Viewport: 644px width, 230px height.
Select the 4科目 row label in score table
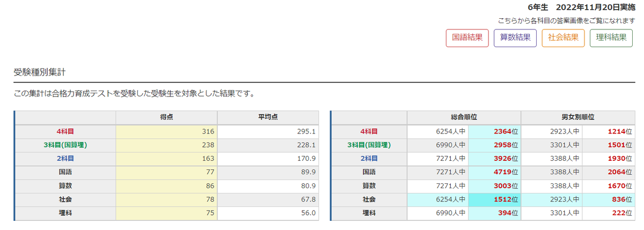pos(65,131)
